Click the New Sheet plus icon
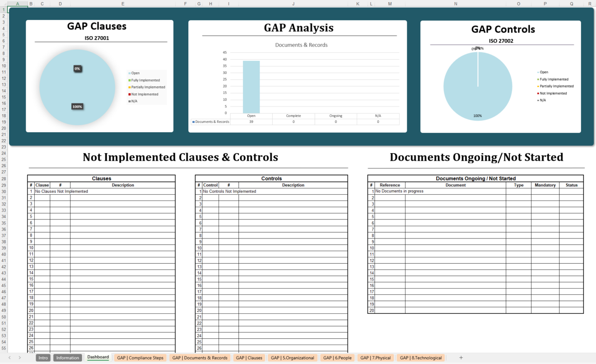The height and width of the screenshot is (364, 596). (x=461, y=357)
